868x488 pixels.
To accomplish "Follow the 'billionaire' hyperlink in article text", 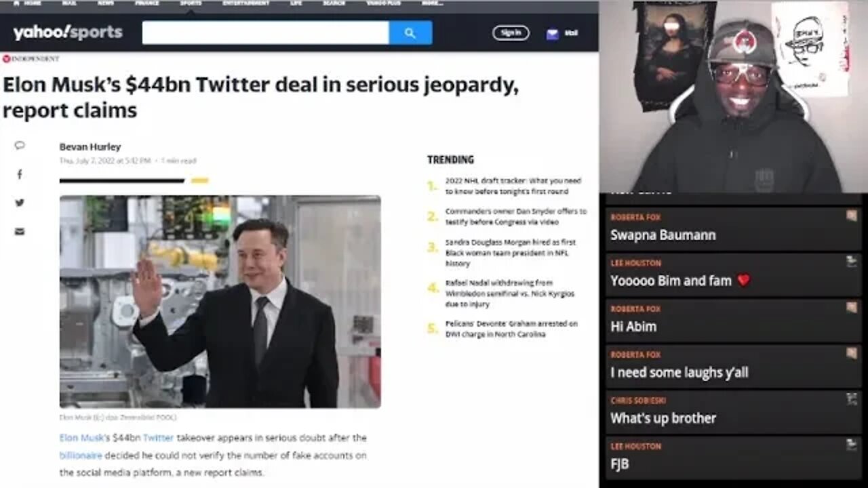I will [80, 455].
